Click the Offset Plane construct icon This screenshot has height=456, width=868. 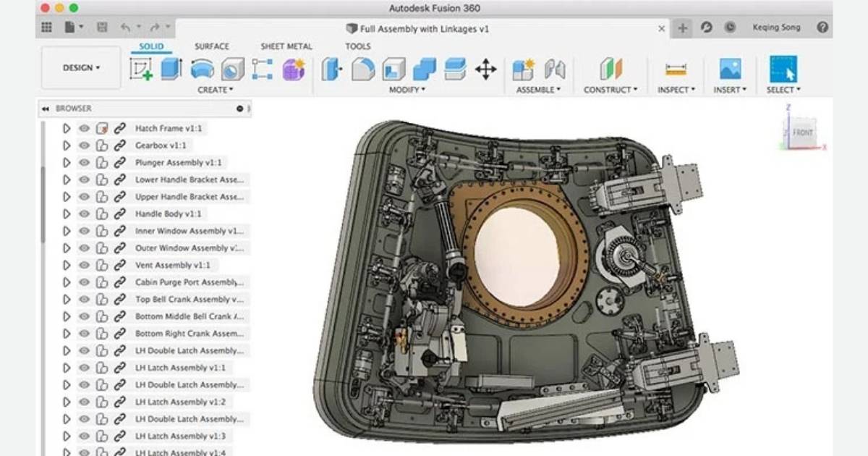[610, 69]
